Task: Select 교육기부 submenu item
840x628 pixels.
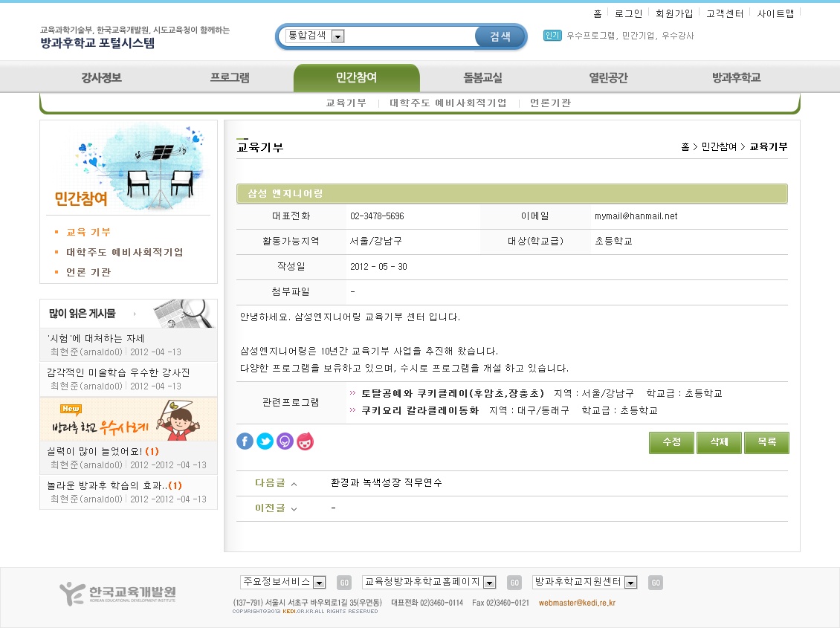Action: (x=346, y=103)
